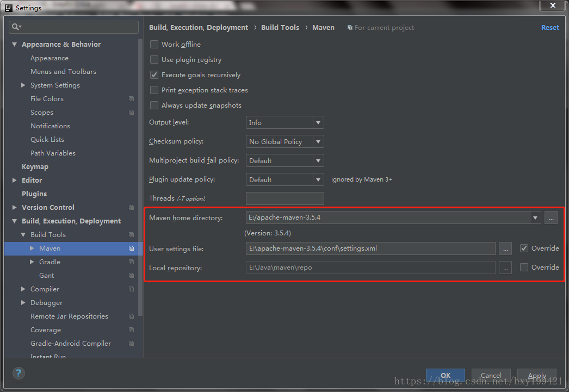Collapse Build, Execution, Deployment section
569x392 pixels.
[15, 221]
